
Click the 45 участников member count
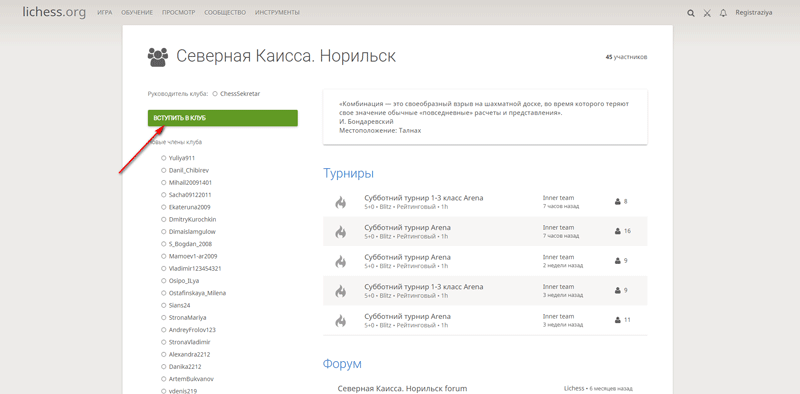[x=626, y=57]
